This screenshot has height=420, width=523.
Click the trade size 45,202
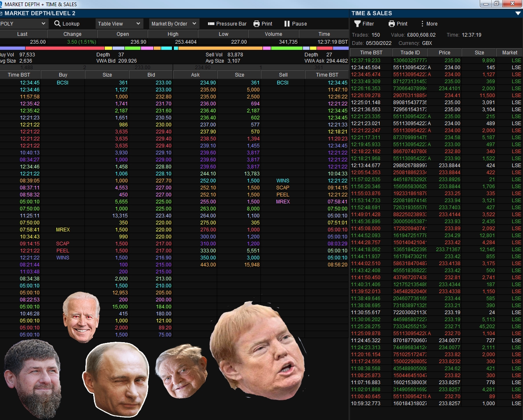[487, 327]
